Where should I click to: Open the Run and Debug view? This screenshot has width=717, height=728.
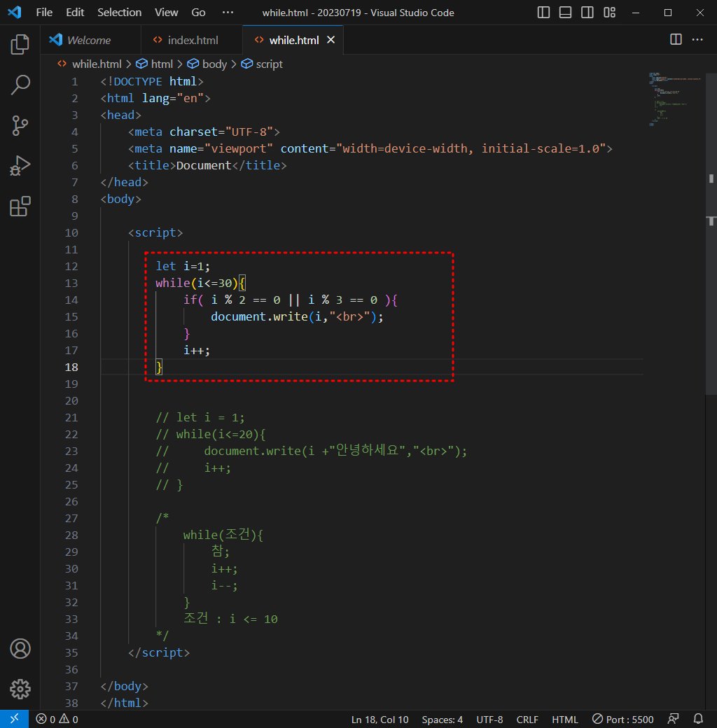point(20,166)
